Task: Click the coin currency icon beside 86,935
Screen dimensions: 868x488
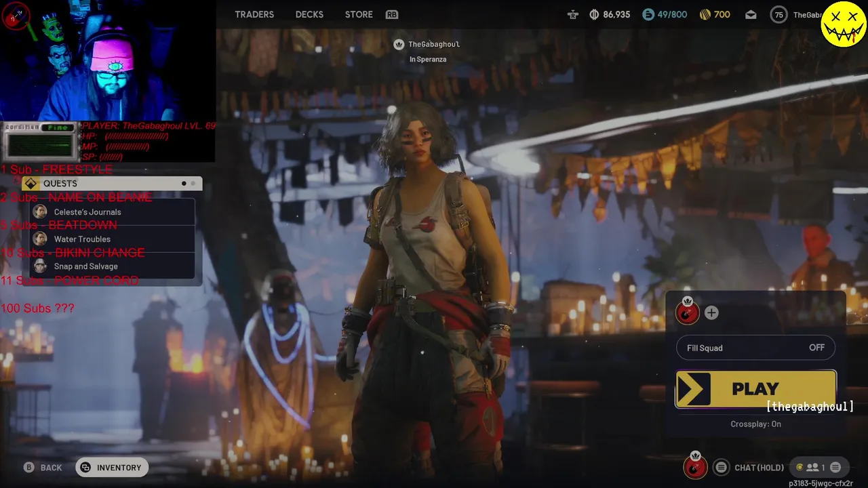Action: [594, 14]
